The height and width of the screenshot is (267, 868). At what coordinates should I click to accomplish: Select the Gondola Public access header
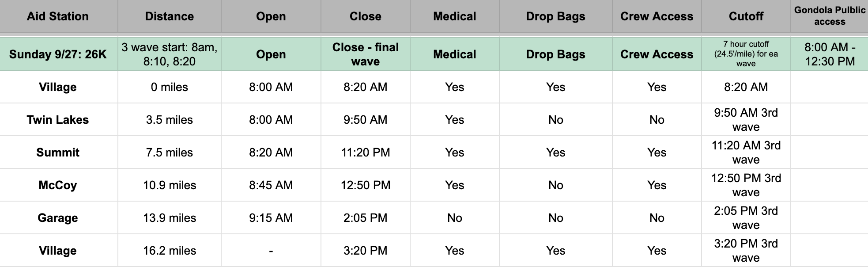coord(830,16)
